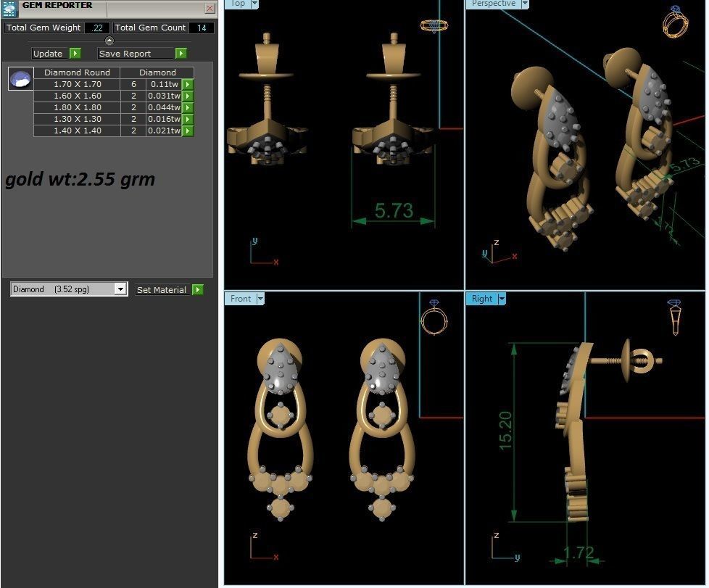
Task: Click green arrow for 1.70 X 1.70 row
Action: [x=188, y=84]
